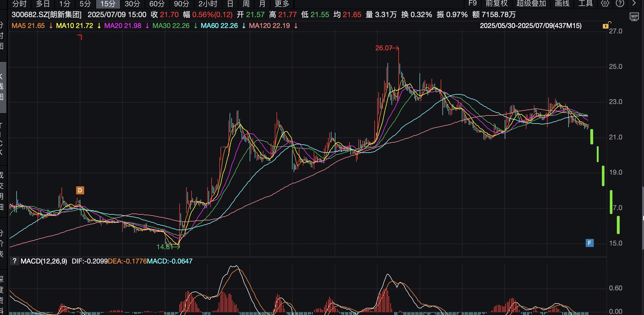Click the F9 button
Viewport: 644px width, 315px height.
[472, 3]
